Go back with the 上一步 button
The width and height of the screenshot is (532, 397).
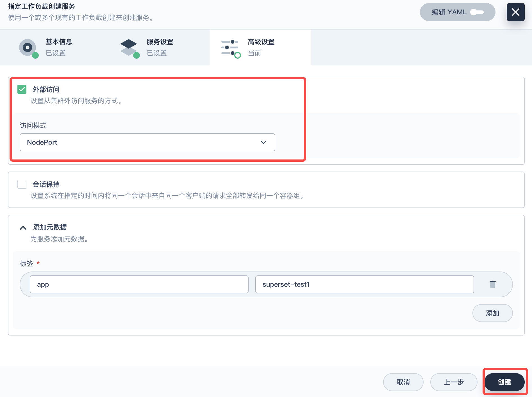[454, 382]
